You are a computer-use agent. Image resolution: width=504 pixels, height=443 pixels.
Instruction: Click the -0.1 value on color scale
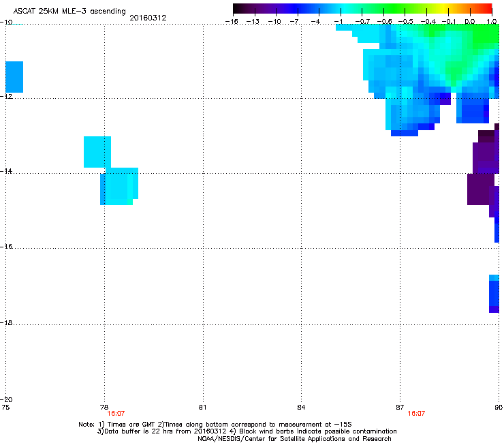click(449, 22)
